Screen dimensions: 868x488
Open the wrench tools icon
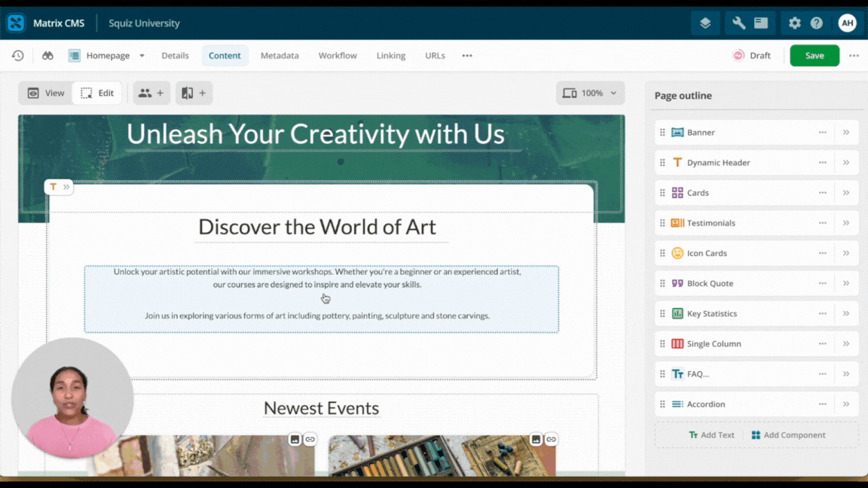coord(738,23)
